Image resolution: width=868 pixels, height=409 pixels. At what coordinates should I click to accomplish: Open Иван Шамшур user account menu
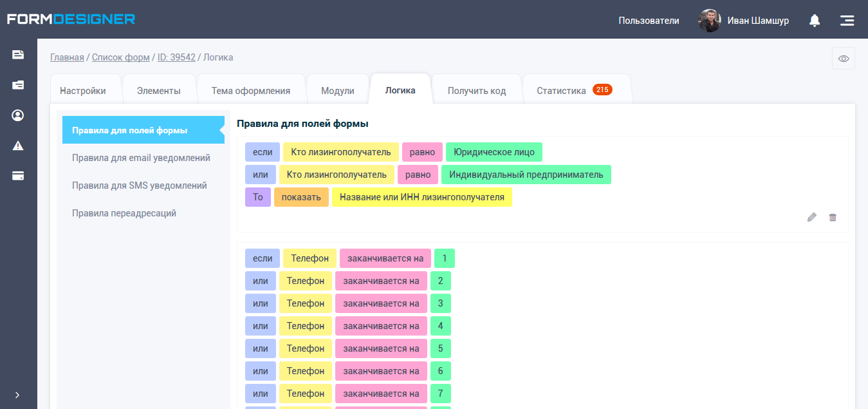[x=744, y=21]
